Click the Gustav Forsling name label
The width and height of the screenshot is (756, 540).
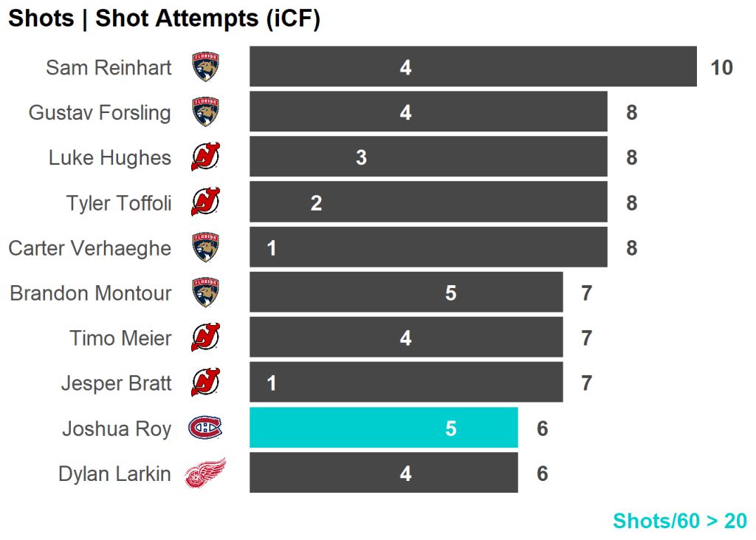coord(100,113)
